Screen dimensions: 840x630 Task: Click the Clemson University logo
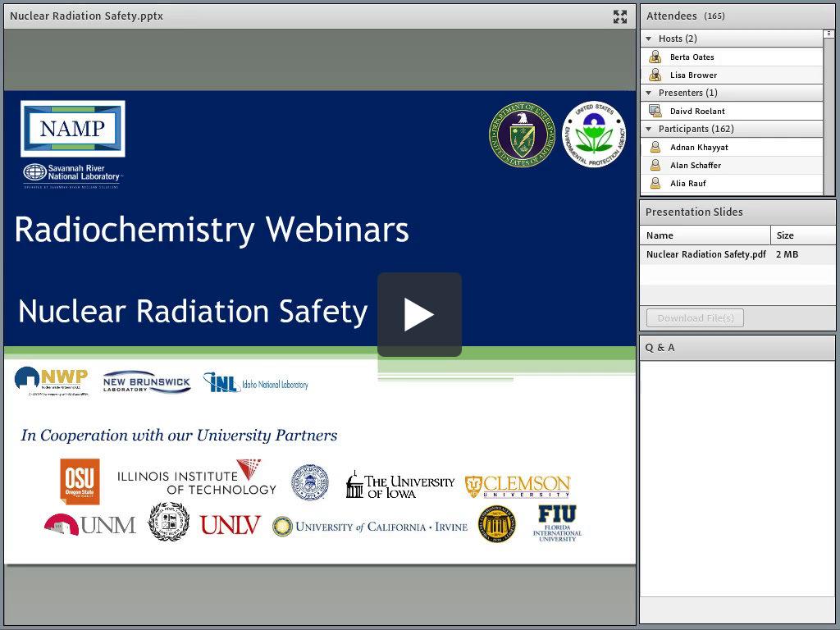click(518, 486)
